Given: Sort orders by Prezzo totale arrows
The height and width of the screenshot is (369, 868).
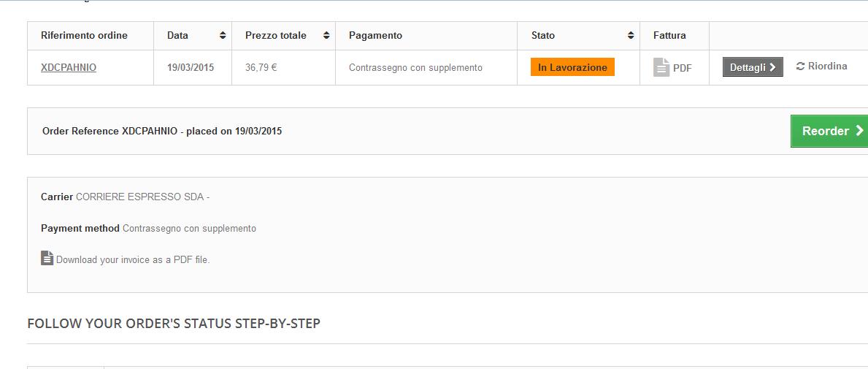Looking at the screenshot, I should pyautogui.click(x=326, y=35).
